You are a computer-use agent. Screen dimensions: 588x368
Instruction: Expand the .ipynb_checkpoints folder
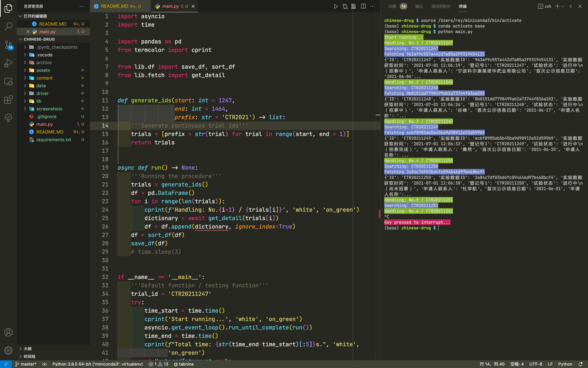(53, 47)
